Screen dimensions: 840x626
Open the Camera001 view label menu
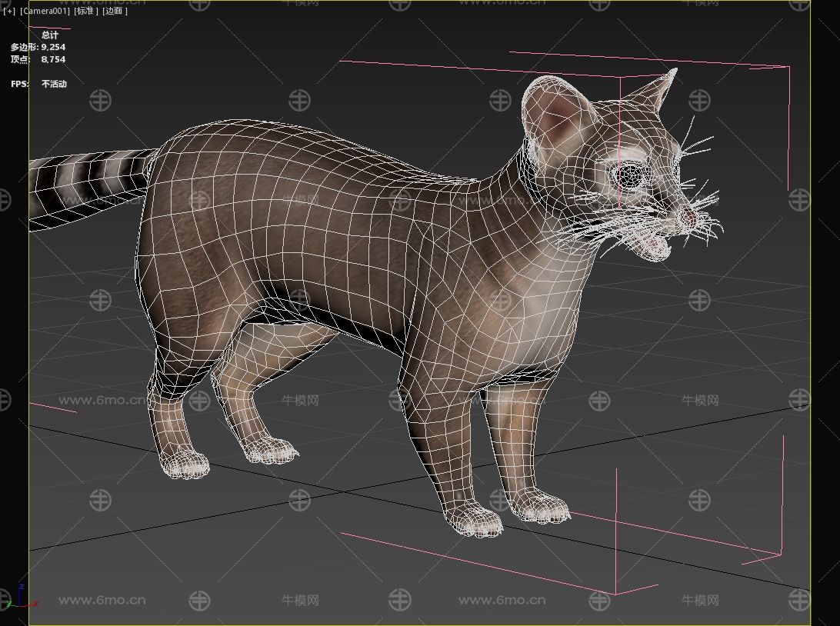tap(45, 12)
